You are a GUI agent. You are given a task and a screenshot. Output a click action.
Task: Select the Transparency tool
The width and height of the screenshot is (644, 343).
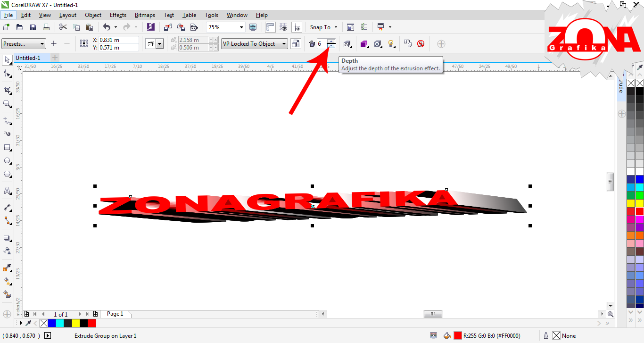click(x=7, y=251)
